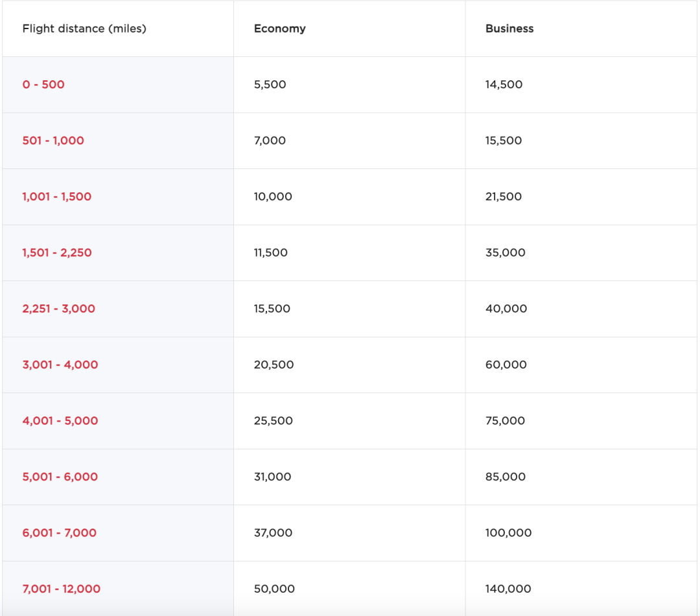The width and height of the screenshot is (700, 616).
Task: Click the Flight distance (miles) column header
Action: point(84,29)
